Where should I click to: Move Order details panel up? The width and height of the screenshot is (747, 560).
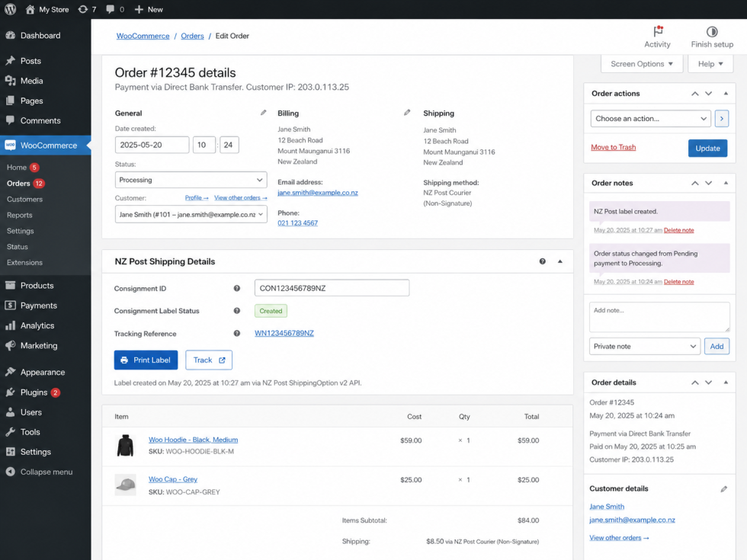(695, 382)
